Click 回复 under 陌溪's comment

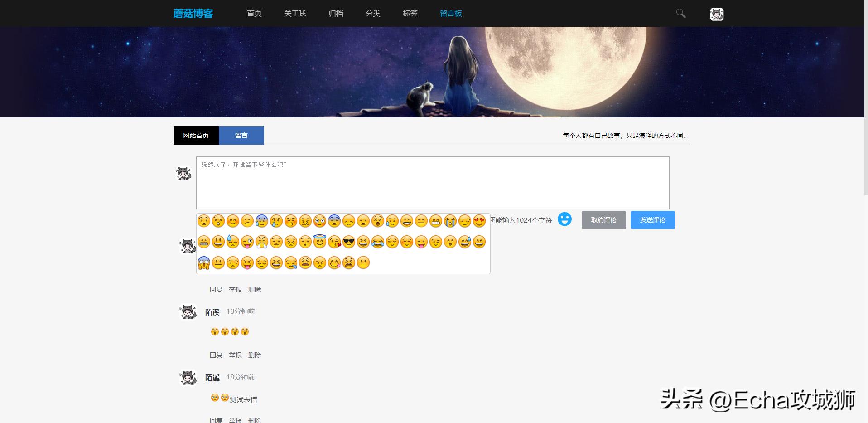click(x=216, y=355)
